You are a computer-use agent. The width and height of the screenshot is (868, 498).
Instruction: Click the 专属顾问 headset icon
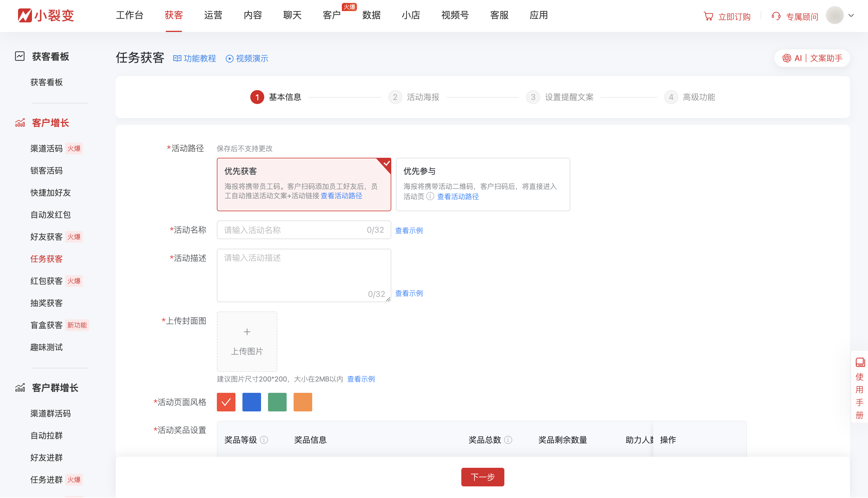click(x=775, y=16)
